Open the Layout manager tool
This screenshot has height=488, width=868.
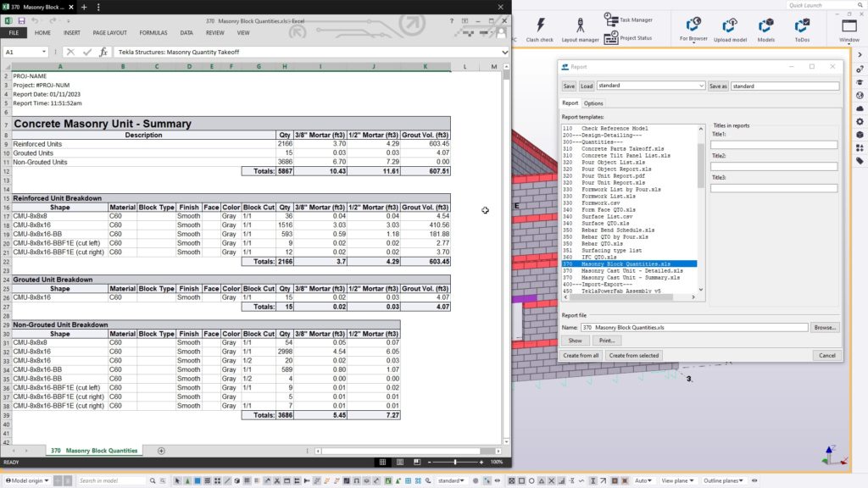tap(580, 25)
